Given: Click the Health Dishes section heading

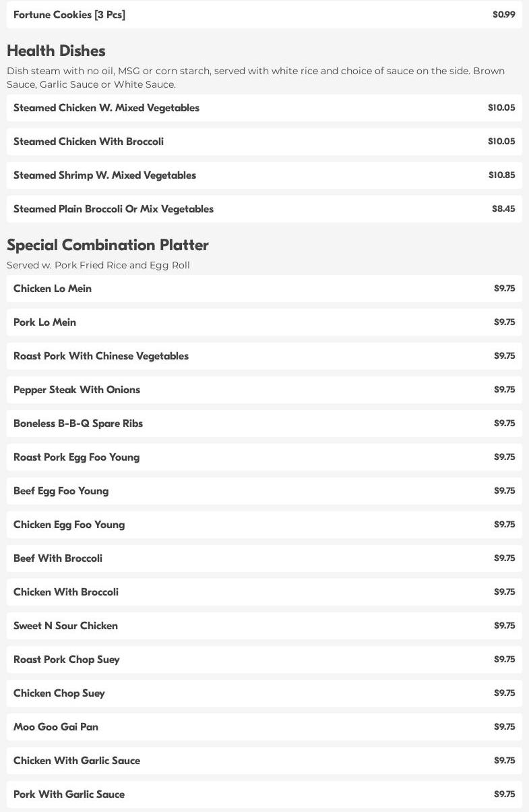Looking at the screenshot, I should 56,51.
